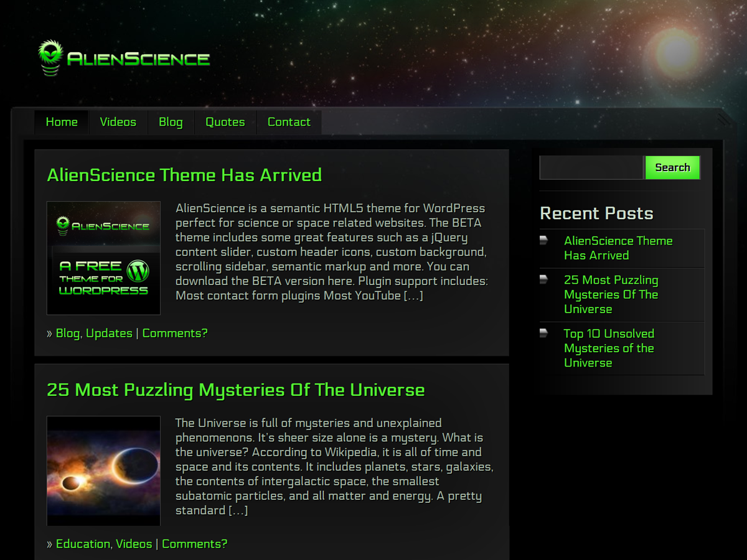Open the AlienScience Theme Has Arrived post heading

pyautogui.click(x=184, y=175)
